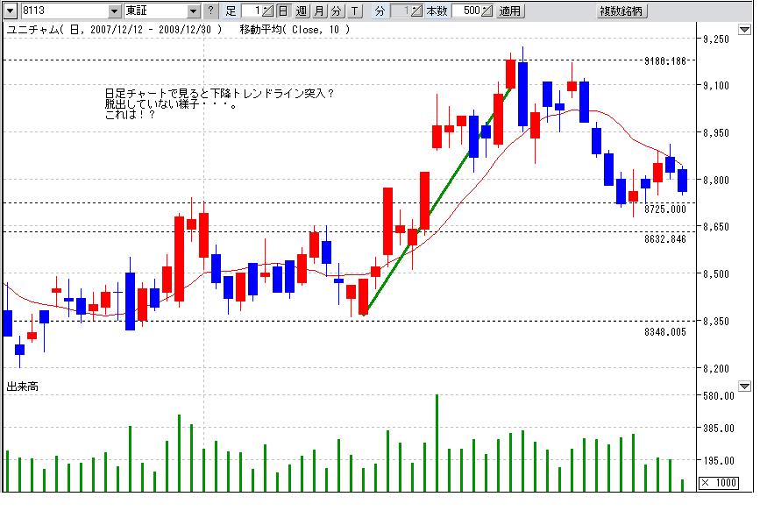The width and height of the screenshot is (767, 532).
Task: Open the 本数 500 spinner control
Action: point(487,11)
